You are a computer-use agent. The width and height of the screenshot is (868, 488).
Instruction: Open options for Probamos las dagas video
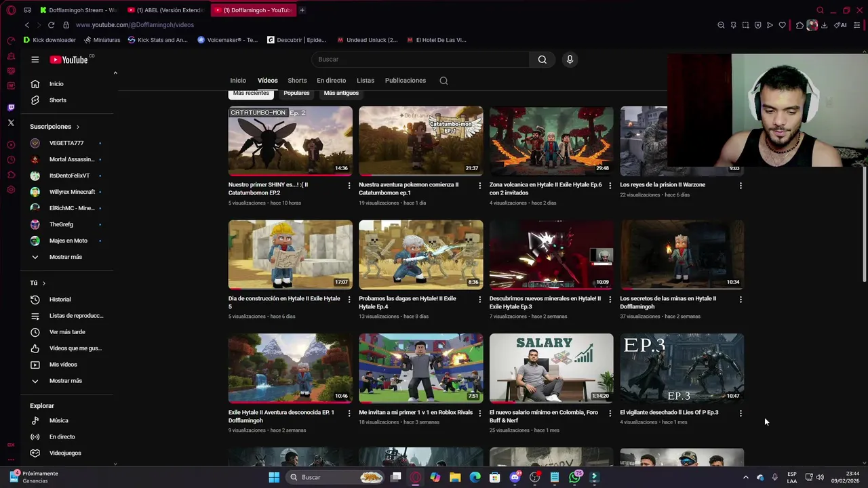479,300
